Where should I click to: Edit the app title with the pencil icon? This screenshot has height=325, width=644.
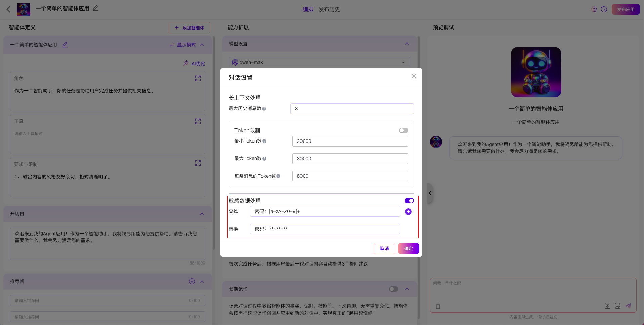click(x=96, y=8)
